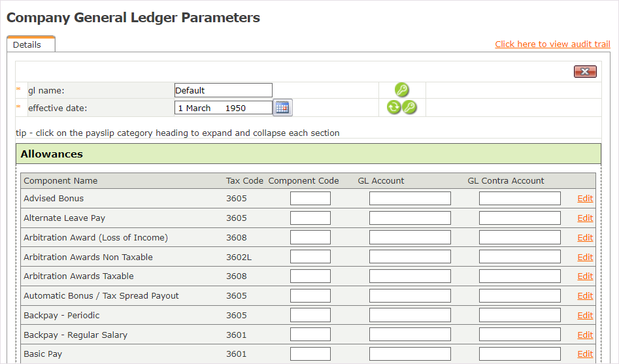
Task: Edit the Advised Bonus row
Action: 585,199
